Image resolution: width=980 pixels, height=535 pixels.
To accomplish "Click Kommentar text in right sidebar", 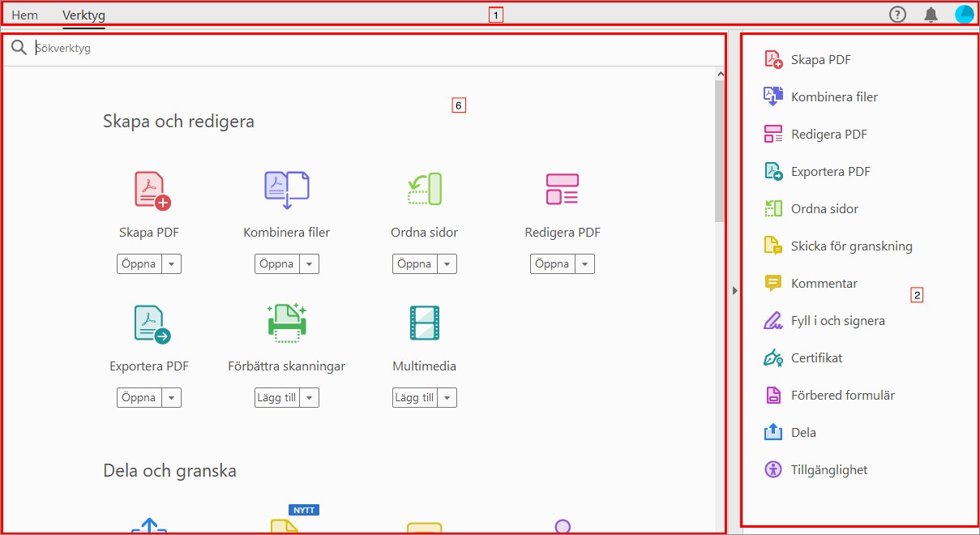I will (824, 284).
